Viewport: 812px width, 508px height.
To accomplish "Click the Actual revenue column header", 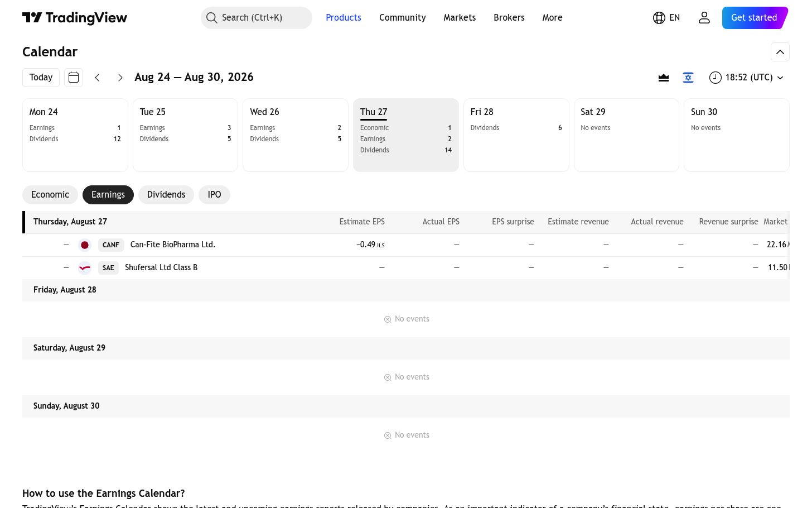I will coord(657,222).
